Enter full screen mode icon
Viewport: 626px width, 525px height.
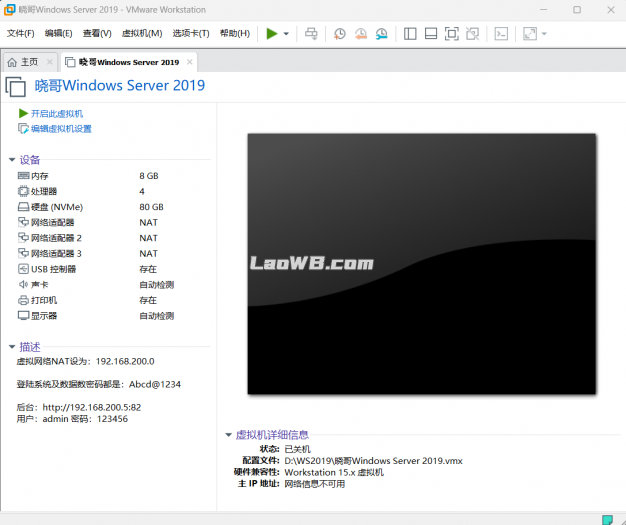click(452, 34)
